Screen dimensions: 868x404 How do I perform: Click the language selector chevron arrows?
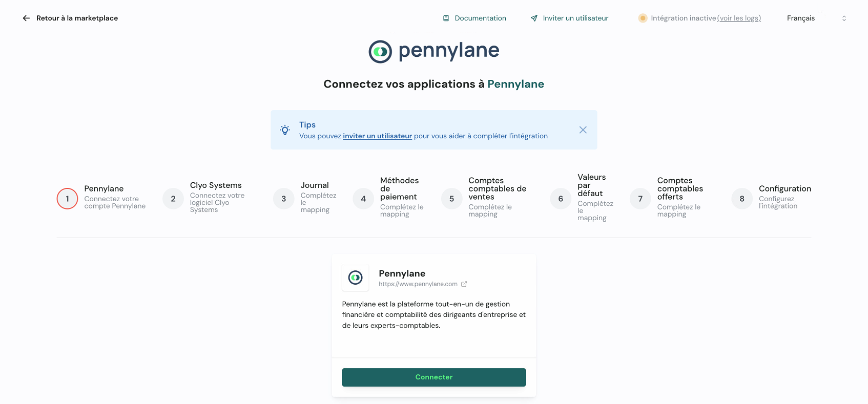coord(844,18)
